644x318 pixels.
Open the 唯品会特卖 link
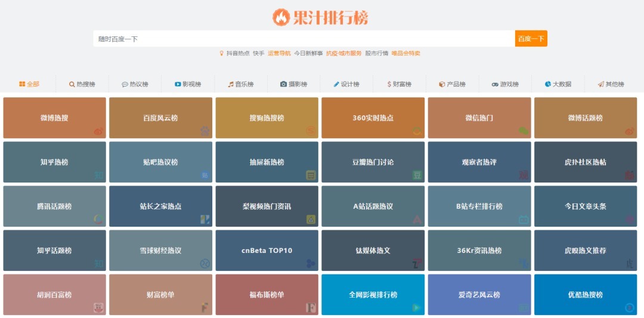(x=405, y=53)
